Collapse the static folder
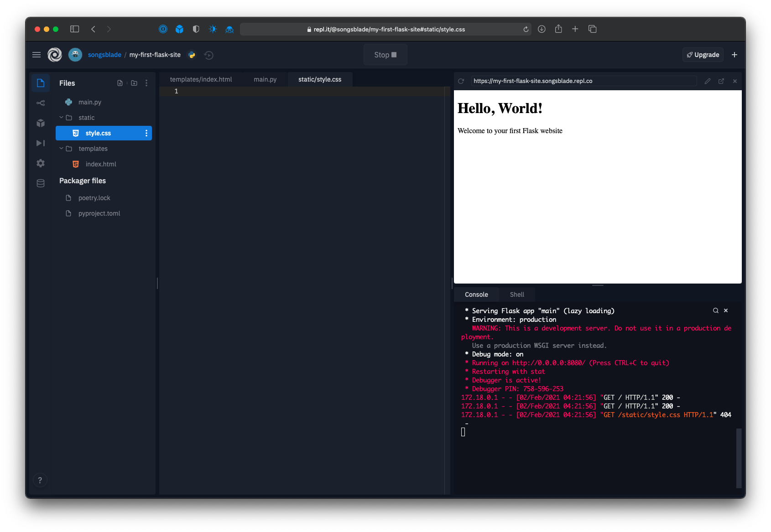The width and height of the screenshot is (771, 532). [x=61, y=117]
